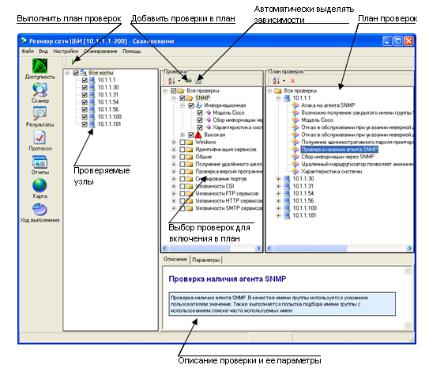This screenshot has height=369, width=426.
Task: Uncheck the Информационная checkbox
Action: pos(191,105)
